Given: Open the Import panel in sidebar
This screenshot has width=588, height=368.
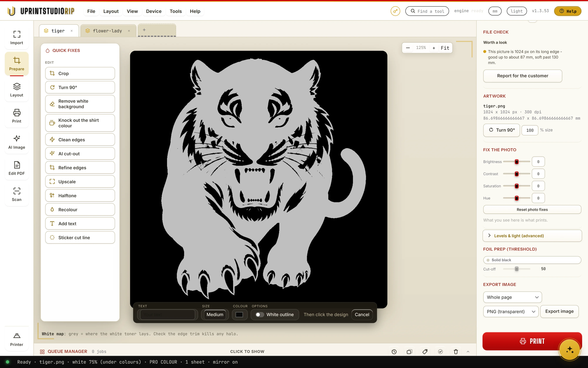Looking at the screenshot, I should click(x=16, y=38).
